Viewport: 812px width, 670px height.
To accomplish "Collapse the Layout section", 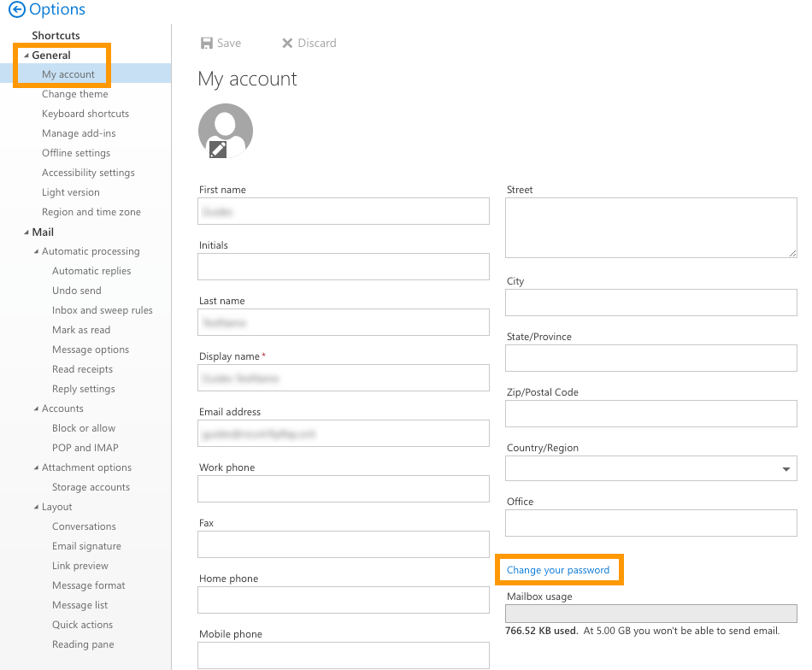I will click(35, 506).
